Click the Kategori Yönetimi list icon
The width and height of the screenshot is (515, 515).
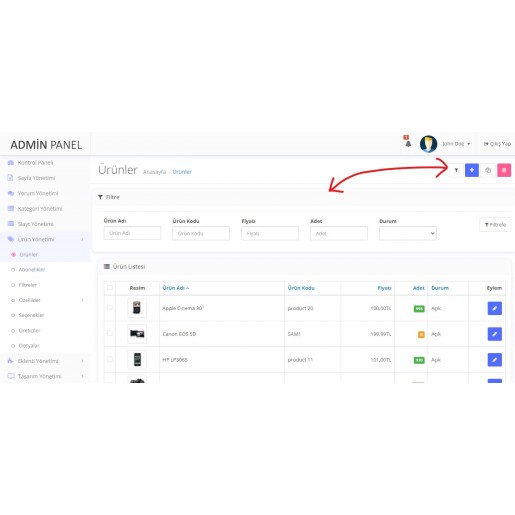tap(11, 209)
